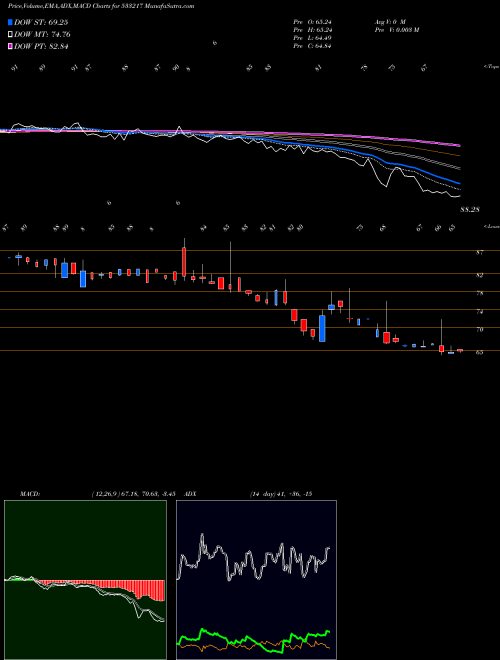Click the white DOW MT legend swatch

pos(10,35)
